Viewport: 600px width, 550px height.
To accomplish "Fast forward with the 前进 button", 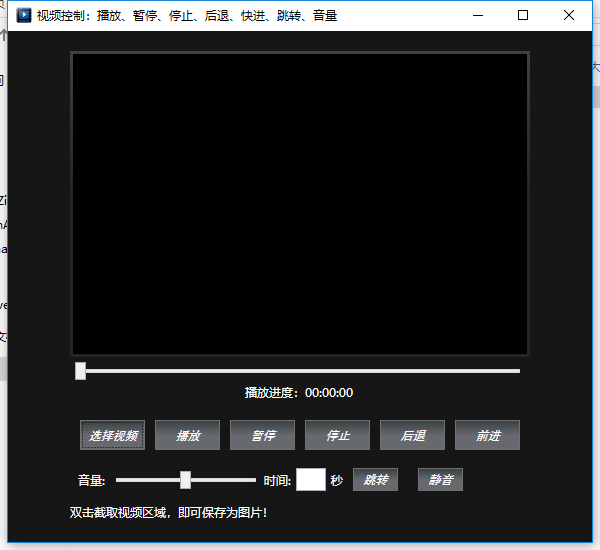I will click(x=487, y=436).
